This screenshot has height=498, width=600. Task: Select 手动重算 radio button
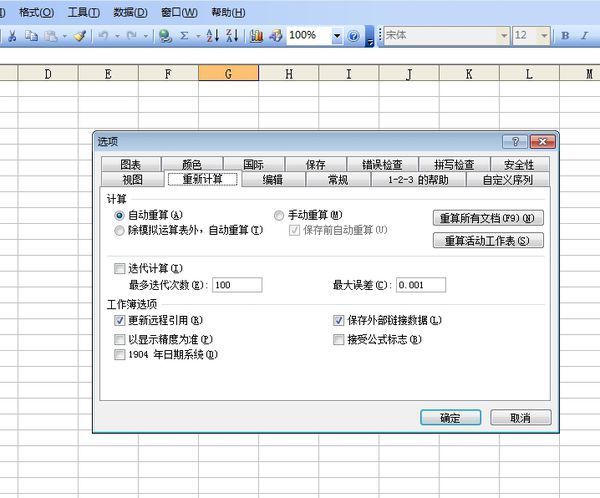pyautogui.click(x=279, y=216)
